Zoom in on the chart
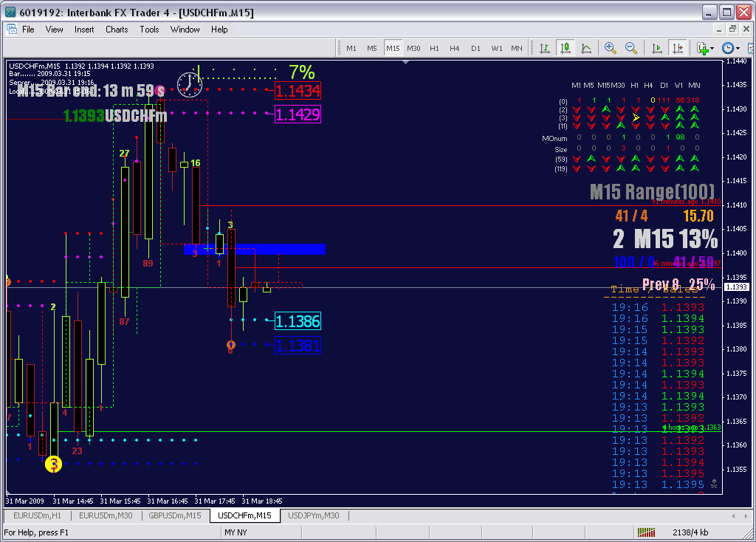This screenshot has width=756, height=542. pyautogui.click(x=611, y=48)
